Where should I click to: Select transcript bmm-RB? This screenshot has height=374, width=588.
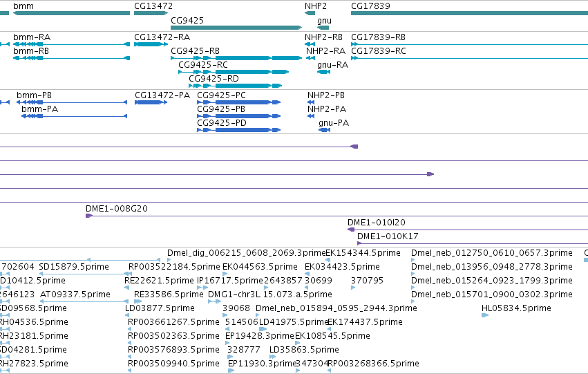[x=31, y=51]
